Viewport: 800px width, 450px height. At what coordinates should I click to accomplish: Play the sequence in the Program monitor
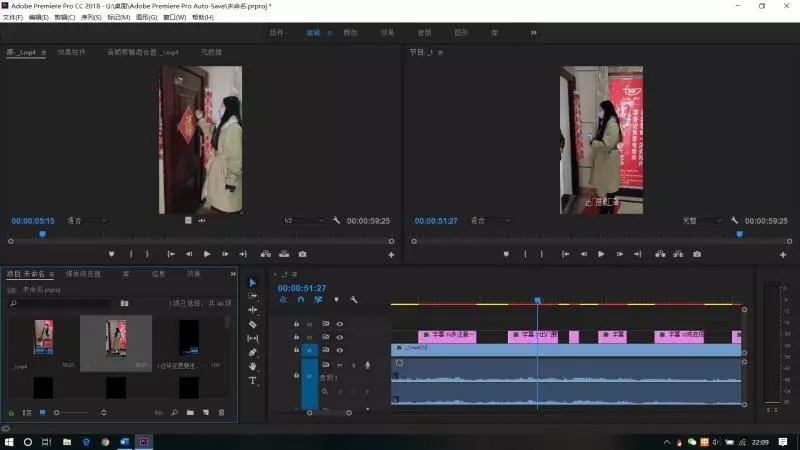click(601, 254)
